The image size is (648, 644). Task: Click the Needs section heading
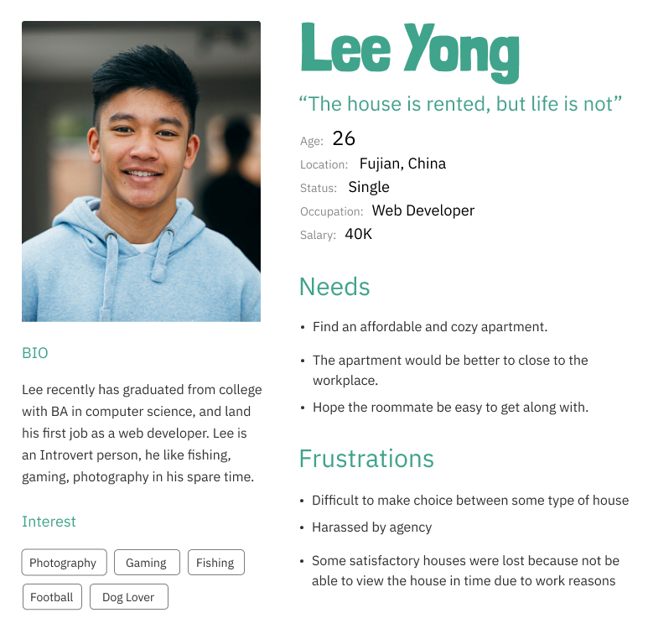334,287
